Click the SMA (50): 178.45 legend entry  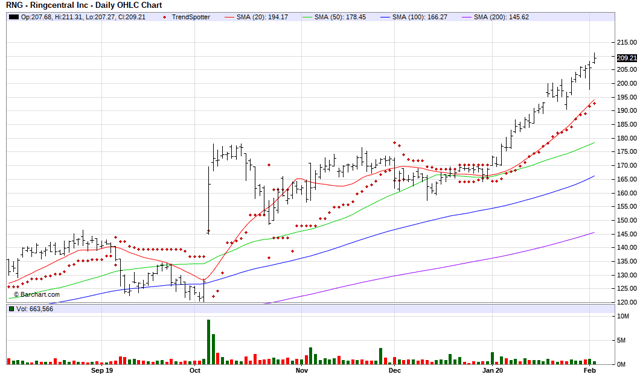[340, 17]
